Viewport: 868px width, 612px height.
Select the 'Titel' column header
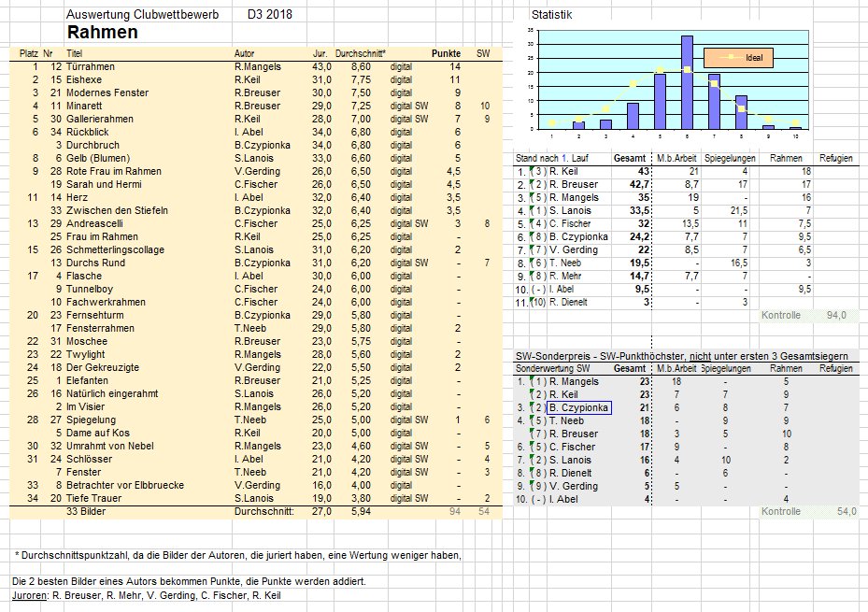click(74, 53)
